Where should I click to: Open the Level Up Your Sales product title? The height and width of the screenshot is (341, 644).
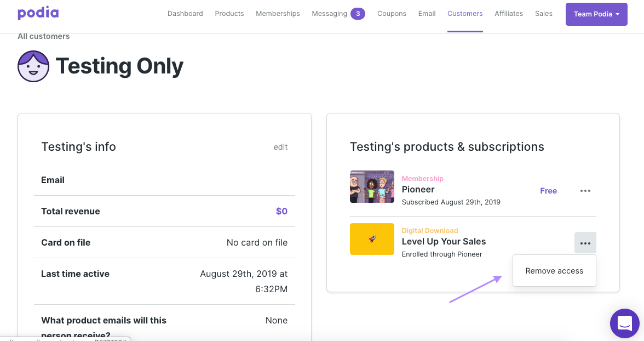click(x=444, y=241)
